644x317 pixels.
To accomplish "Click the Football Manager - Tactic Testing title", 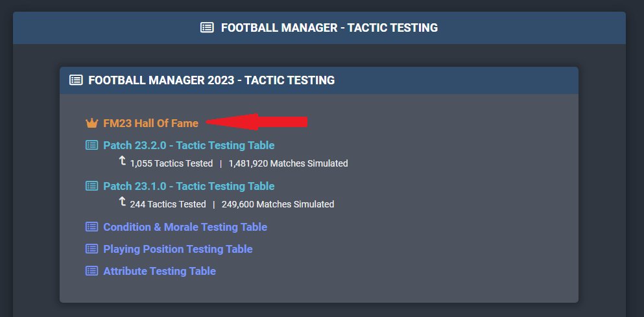I will (x=329, y=28).
